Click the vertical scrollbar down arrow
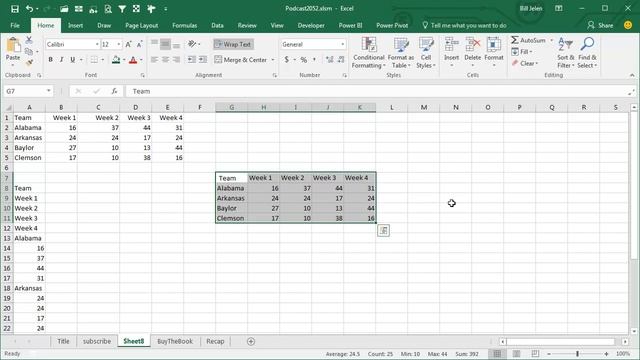 (634, 331)
